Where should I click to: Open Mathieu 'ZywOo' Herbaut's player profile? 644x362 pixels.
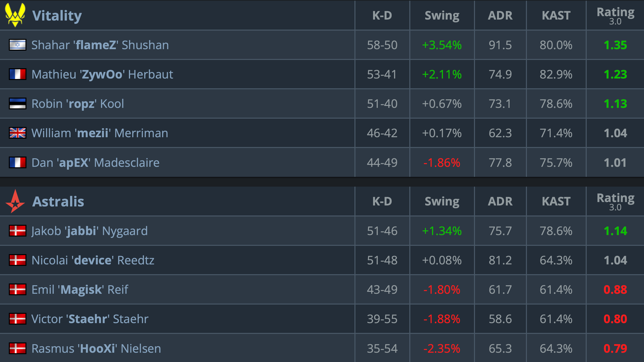point(102,74)
